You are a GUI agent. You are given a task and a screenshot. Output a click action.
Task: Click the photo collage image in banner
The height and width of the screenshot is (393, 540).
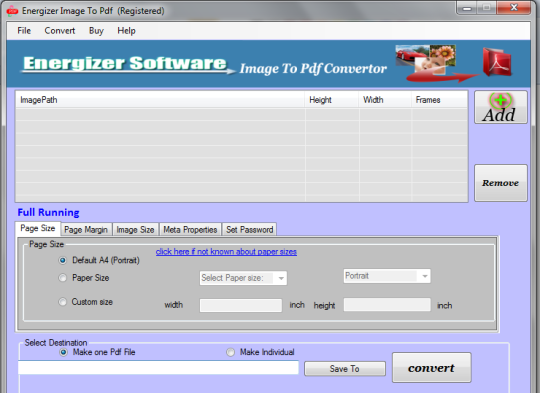426,59
